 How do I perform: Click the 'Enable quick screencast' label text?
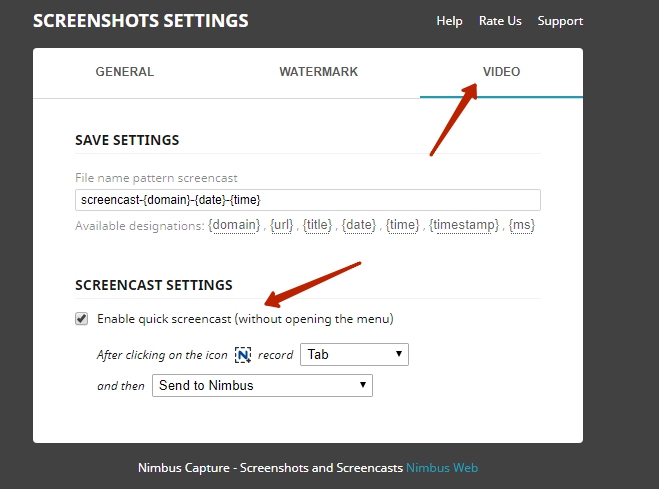(x=245, y=319)
